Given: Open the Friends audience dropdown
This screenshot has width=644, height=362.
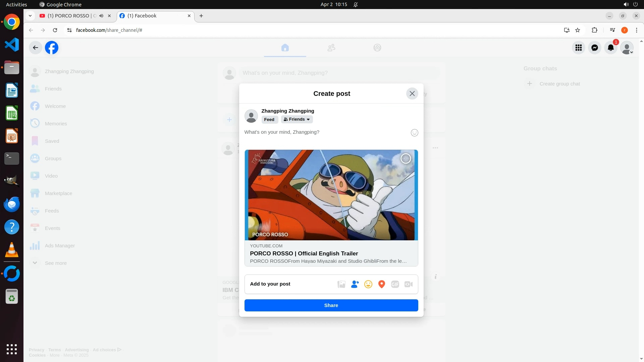Looking at the screenshot, I should click(x=297, y=119).
